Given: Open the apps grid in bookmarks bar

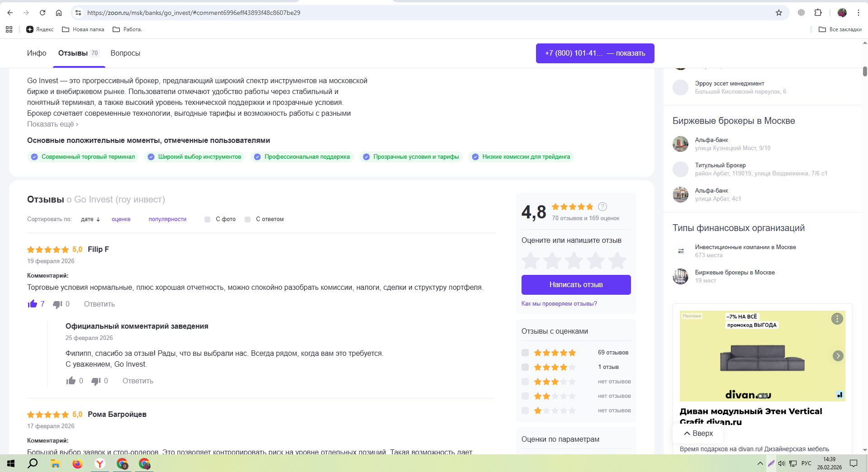Looking at the screenshot, I should pos(9,29).
